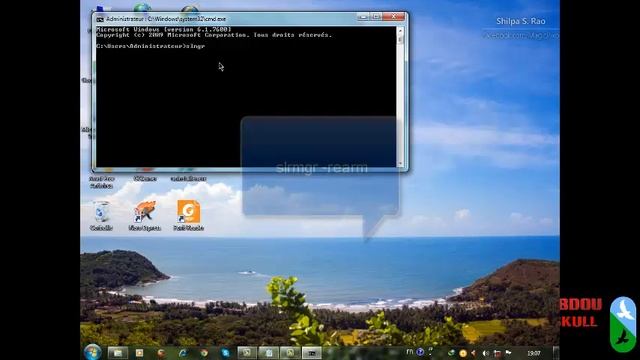Click the cmd window title bar icon
This screenshot has height=360, width=640.
[100, 19]
